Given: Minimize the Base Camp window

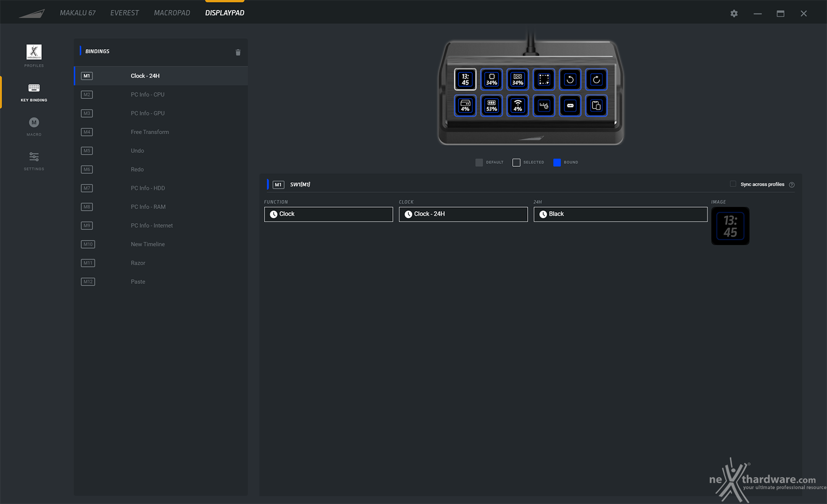Looking at the screenshot, I should click(x=758, y=13).
